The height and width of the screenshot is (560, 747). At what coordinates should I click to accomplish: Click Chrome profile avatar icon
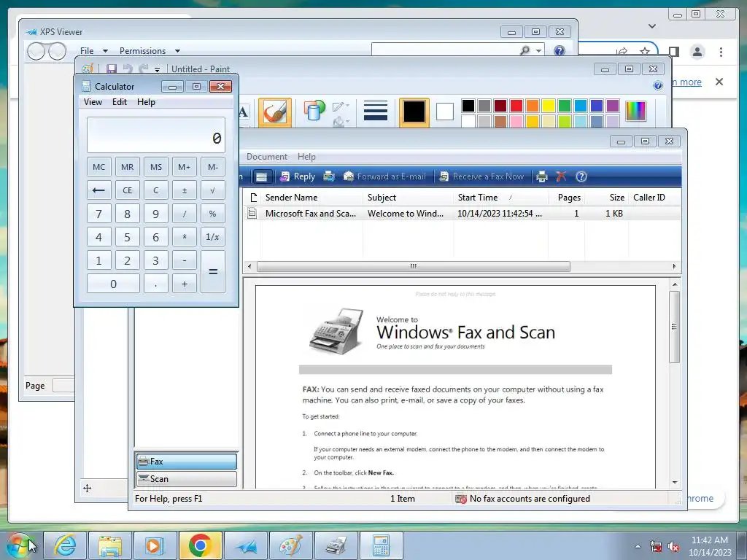pyautogui.click(x=697, y=52)
